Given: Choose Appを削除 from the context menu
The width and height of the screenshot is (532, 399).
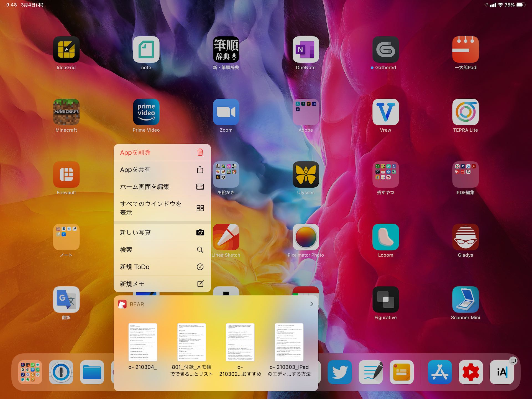Looking at the screenshot, I should (162, 152).
